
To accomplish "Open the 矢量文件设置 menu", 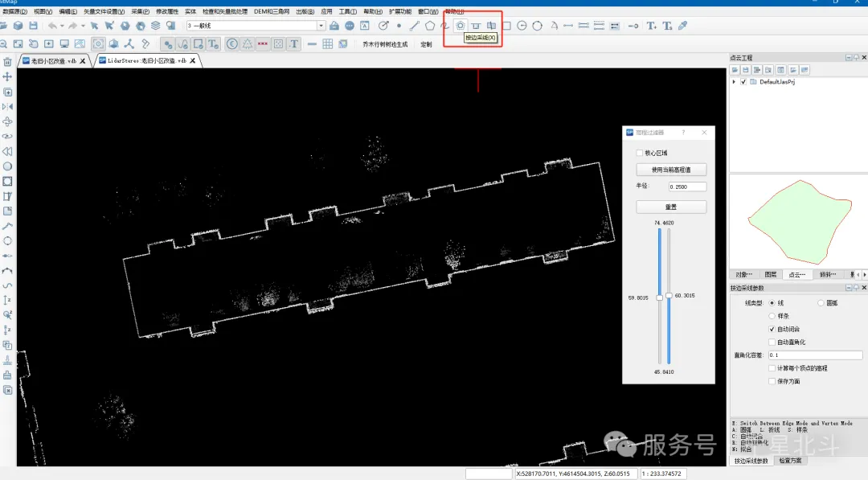I will tap(104, 11).
